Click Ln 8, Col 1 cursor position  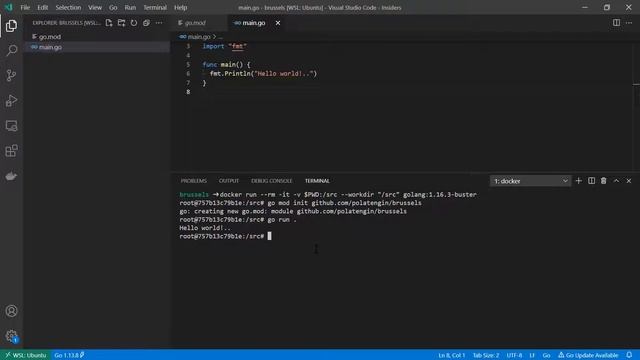point(451,355)
